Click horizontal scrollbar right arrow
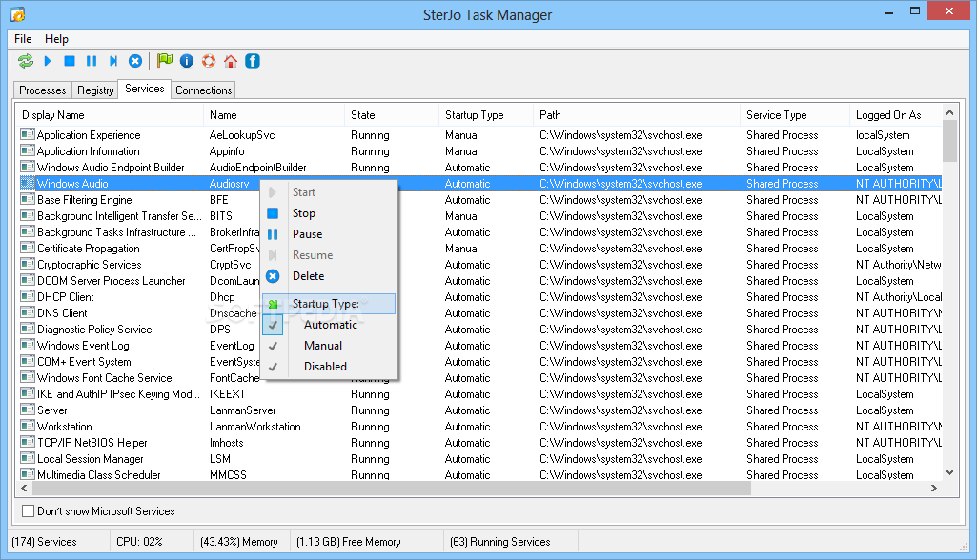The image size is (977, 560). coord(933,489)
